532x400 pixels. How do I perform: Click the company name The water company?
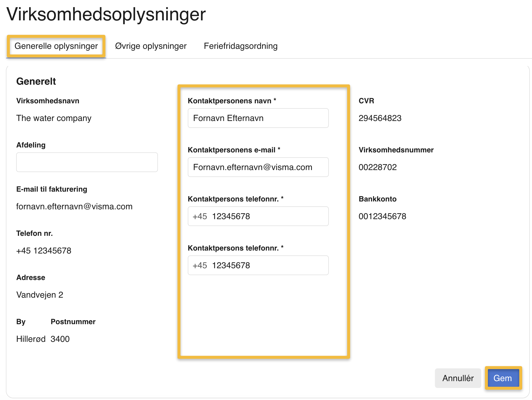(54, 118)
